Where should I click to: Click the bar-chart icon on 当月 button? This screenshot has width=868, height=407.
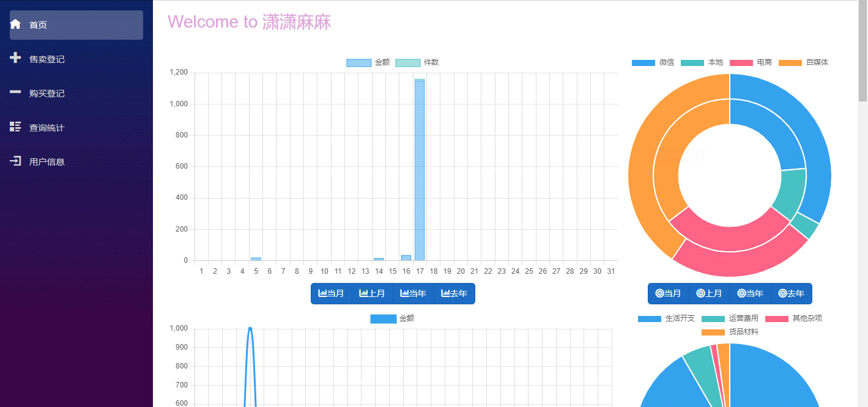click(x=321, y=293)
